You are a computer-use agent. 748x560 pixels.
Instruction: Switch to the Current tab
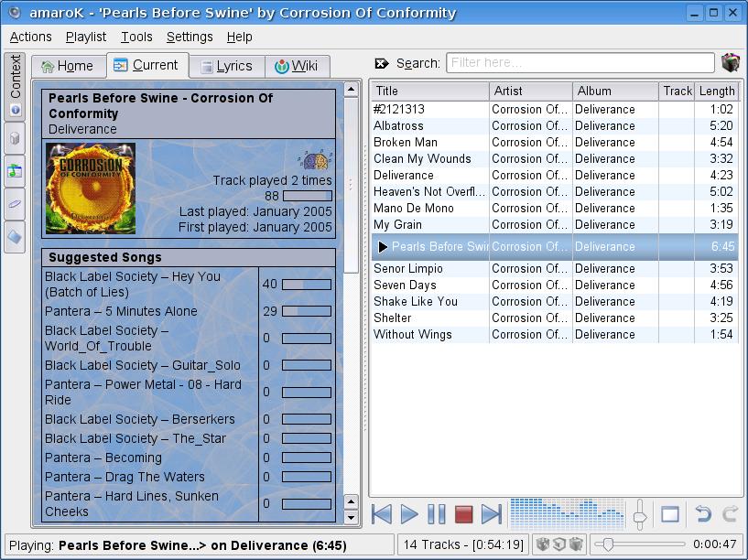click(147, 65)
